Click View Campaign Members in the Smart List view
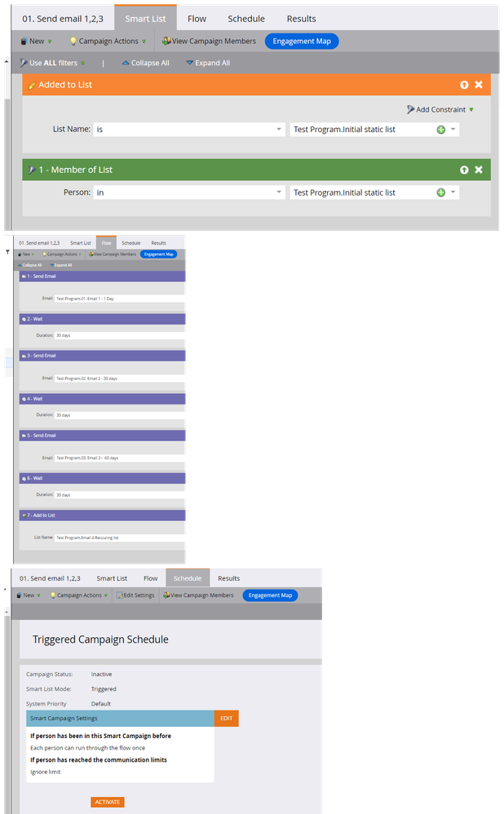The image size is (504, 814). tap(209, 41)
